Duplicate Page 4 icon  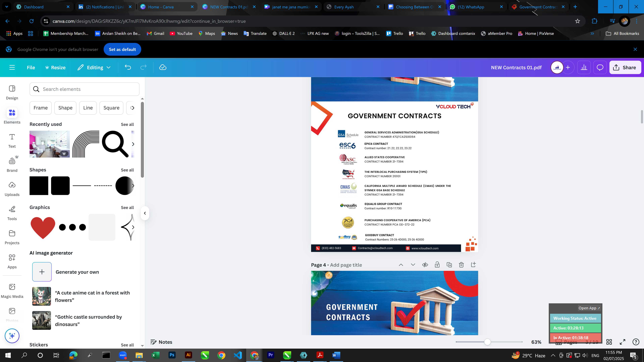click(x=449, y=265)
